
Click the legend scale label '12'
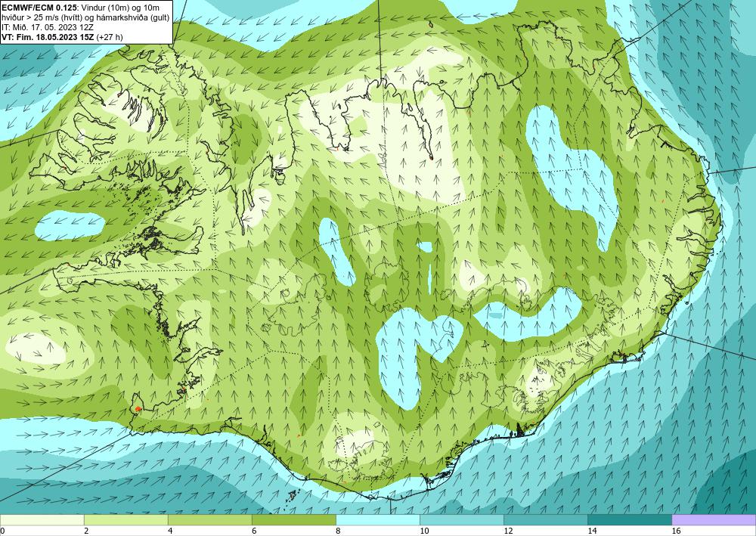point(508,531)
